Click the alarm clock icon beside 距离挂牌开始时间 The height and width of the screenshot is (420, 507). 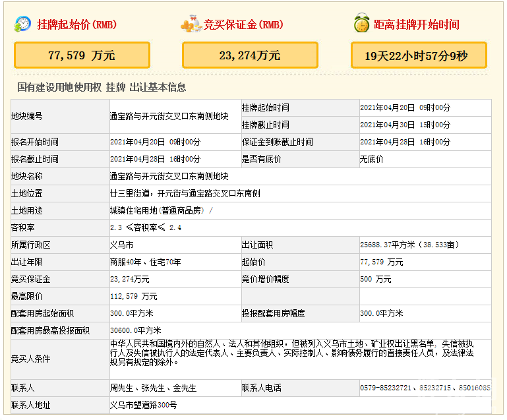(361, 24)
